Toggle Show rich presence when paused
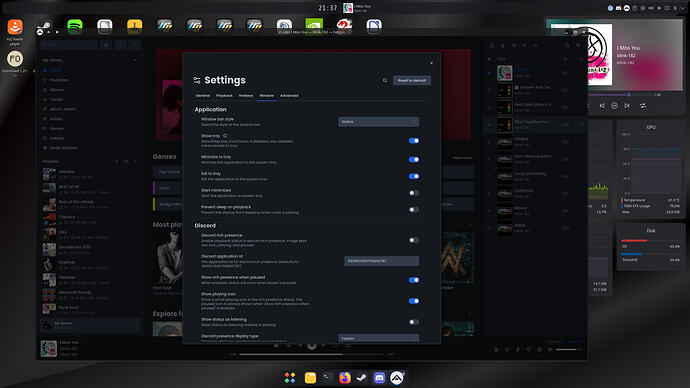The height and width of the screenshot is (388, 690). [414, 280]
